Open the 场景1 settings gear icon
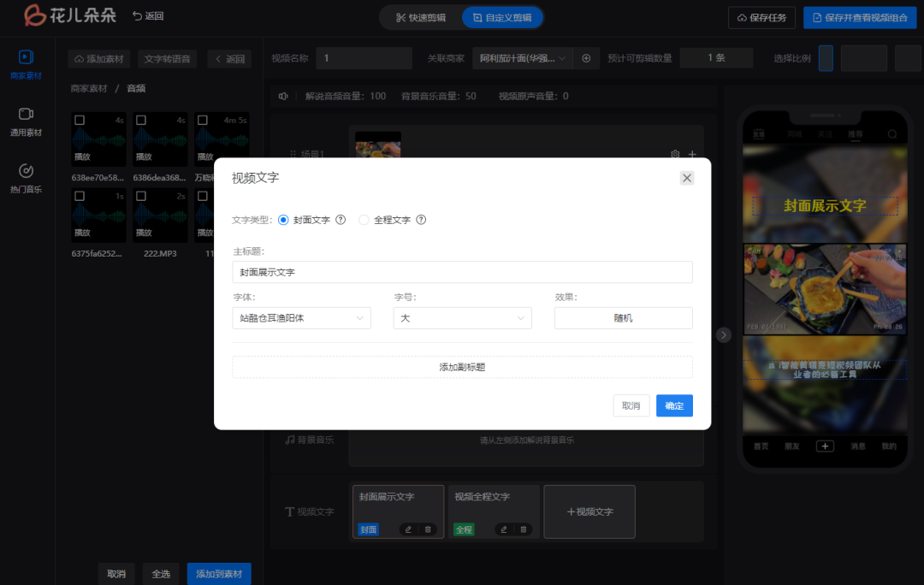Screen dimensions: 924x585 tap(675, 154)
